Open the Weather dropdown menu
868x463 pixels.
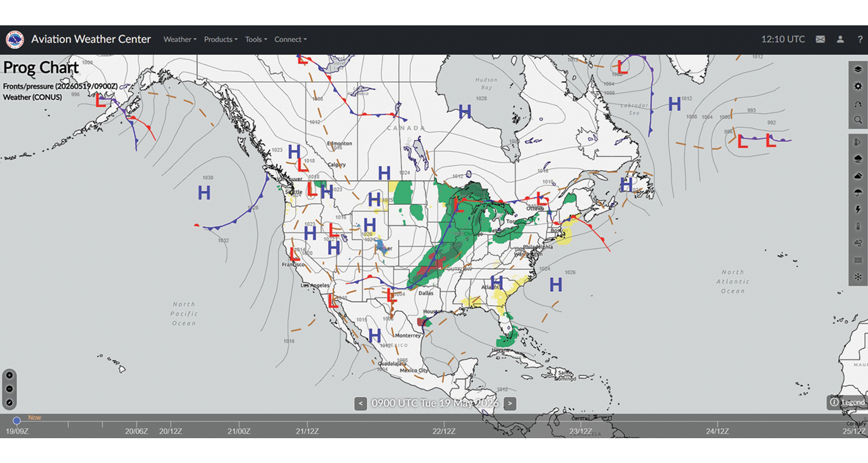coord(180,39)
